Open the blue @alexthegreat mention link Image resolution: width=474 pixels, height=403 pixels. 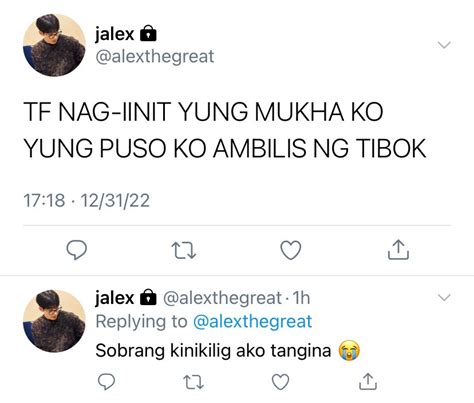coord(252,322)
